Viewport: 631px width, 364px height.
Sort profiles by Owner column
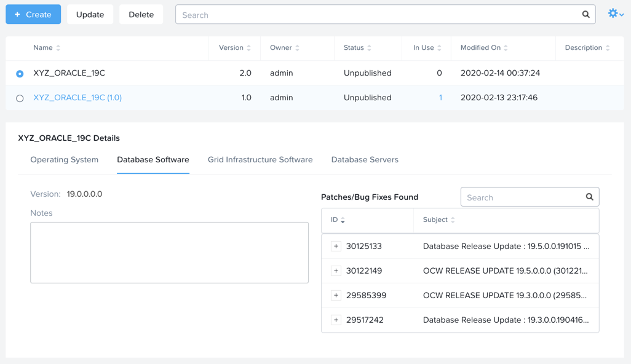coord(285,47)
